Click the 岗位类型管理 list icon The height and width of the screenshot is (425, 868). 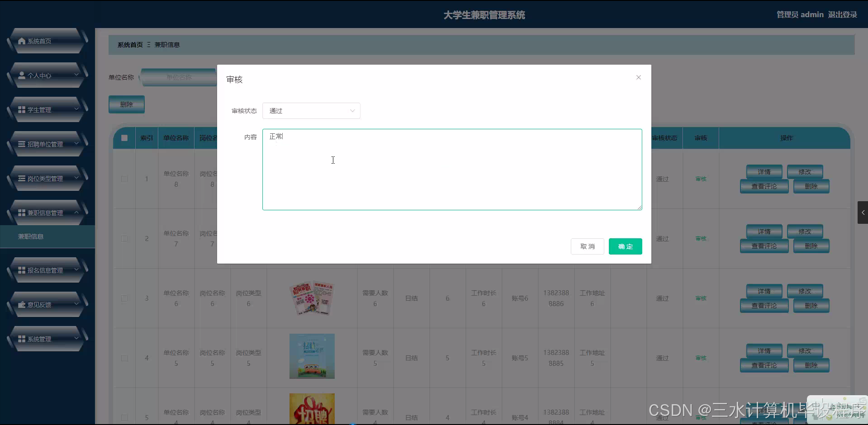tap(21, 178)
